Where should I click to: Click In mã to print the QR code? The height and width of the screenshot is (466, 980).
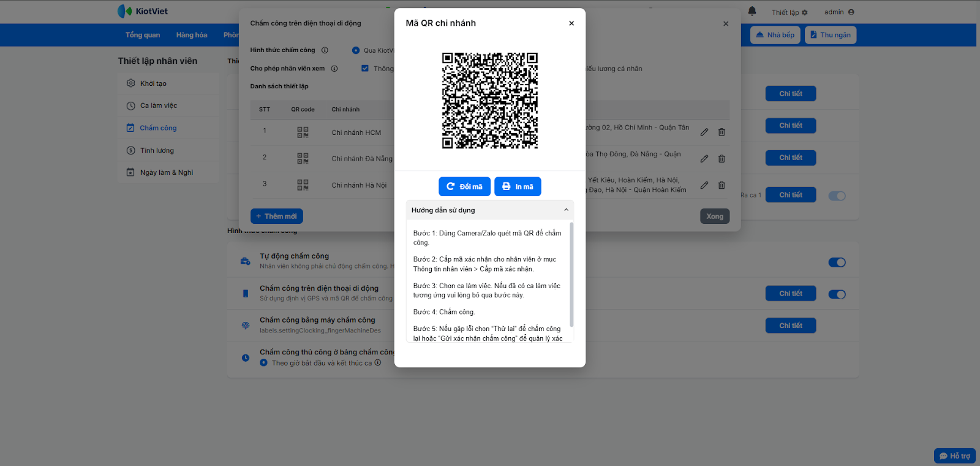[x=518, y=186]
